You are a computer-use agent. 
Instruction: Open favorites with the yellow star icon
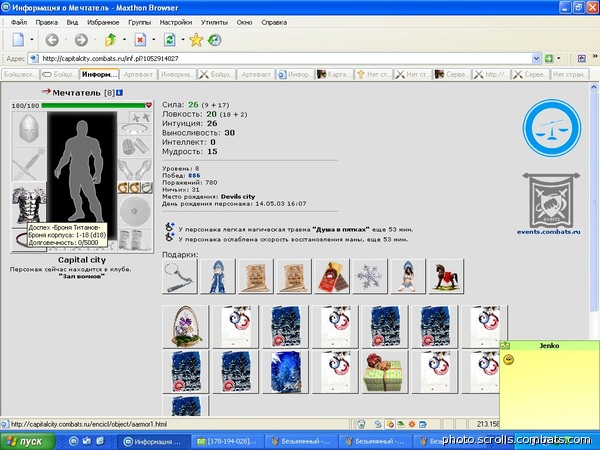pyautogui.click(x=196, y=40)
